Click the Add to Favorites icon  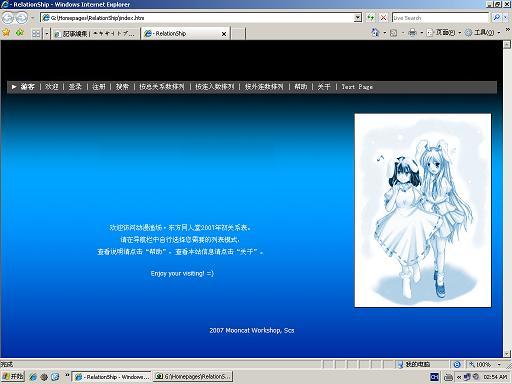20,33
